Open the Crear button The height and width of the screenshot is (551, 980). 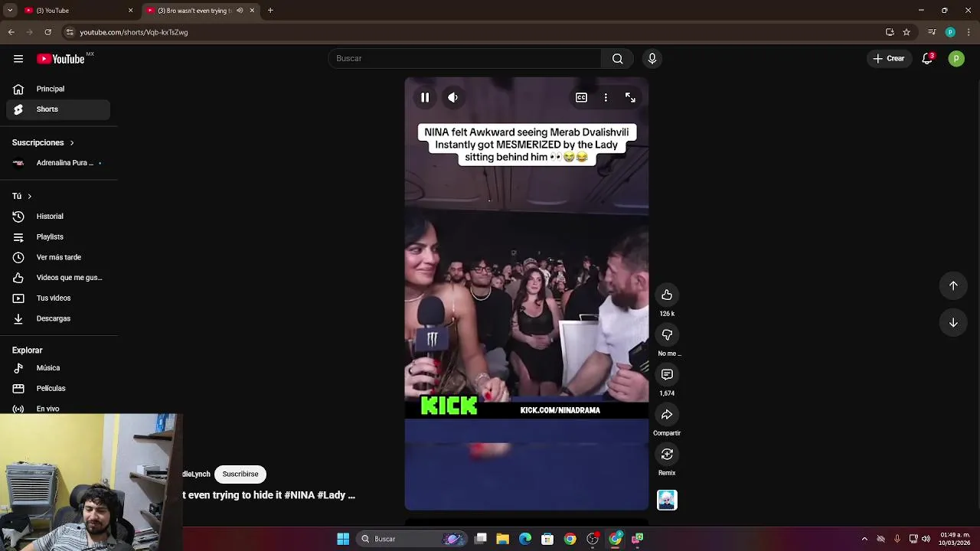889,58
